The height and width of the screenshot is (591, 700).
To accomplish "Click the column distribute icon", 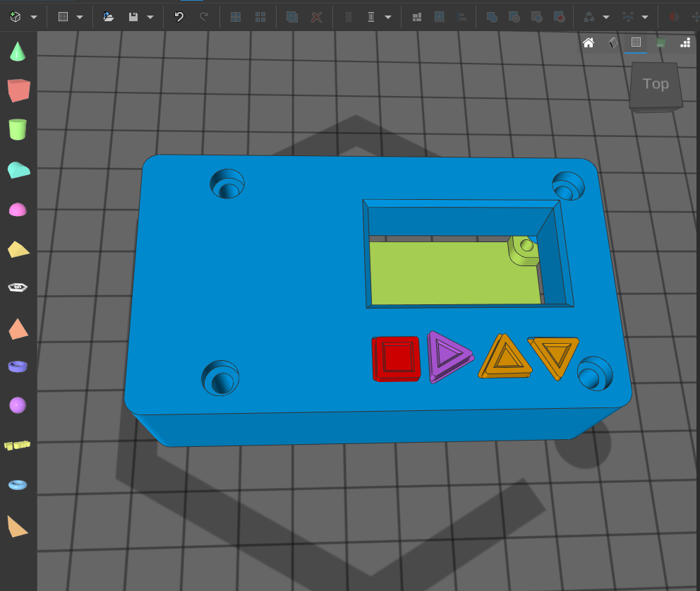I will (x=371, y=17).
